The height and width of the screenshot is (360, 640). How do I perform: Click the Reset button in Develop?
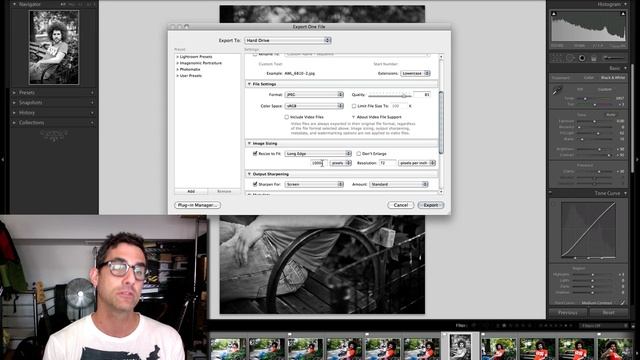click(x=608, y=313)
